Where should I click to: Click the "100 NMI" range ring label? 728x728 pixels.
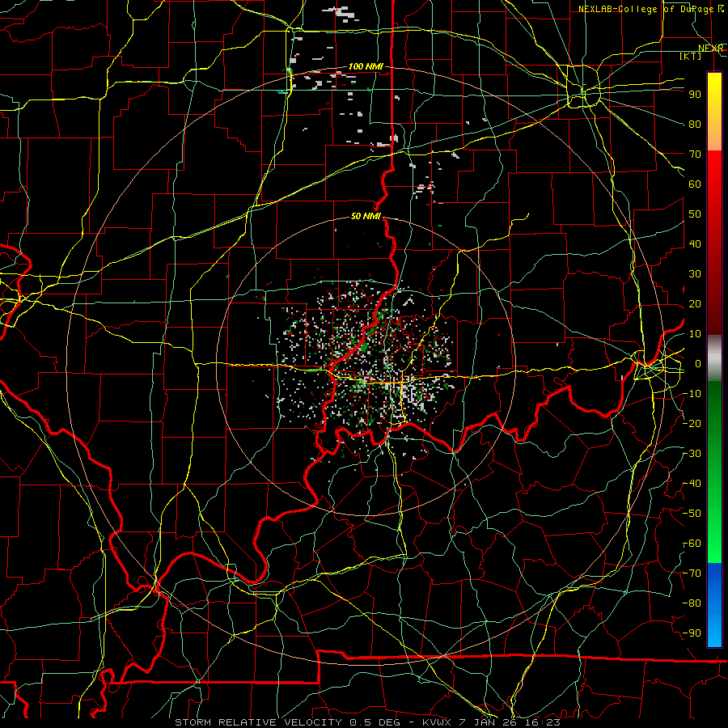[366, 67]
